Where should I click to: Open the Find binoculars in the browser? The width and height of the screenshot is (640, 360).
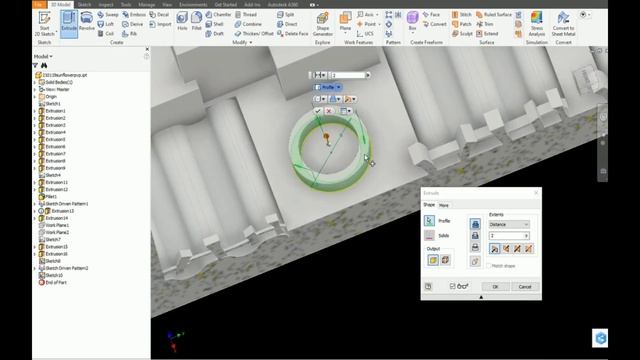(x=44, y=65)
